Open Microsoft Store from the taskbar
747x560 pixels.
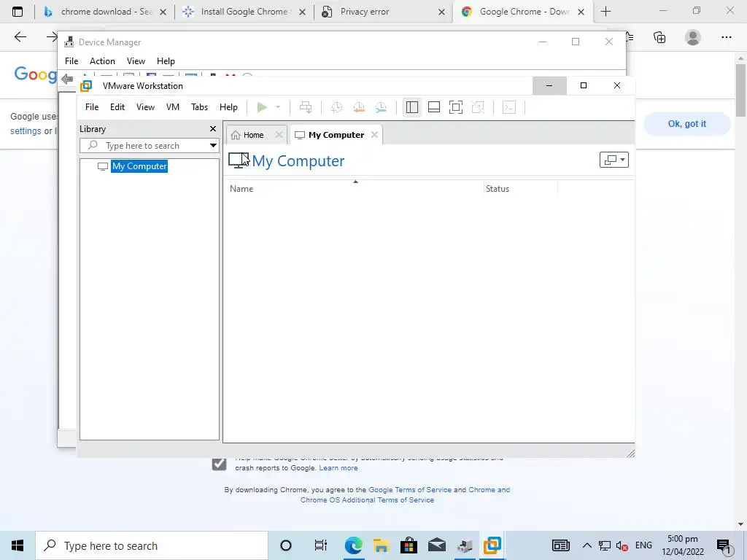pos(409,545)
